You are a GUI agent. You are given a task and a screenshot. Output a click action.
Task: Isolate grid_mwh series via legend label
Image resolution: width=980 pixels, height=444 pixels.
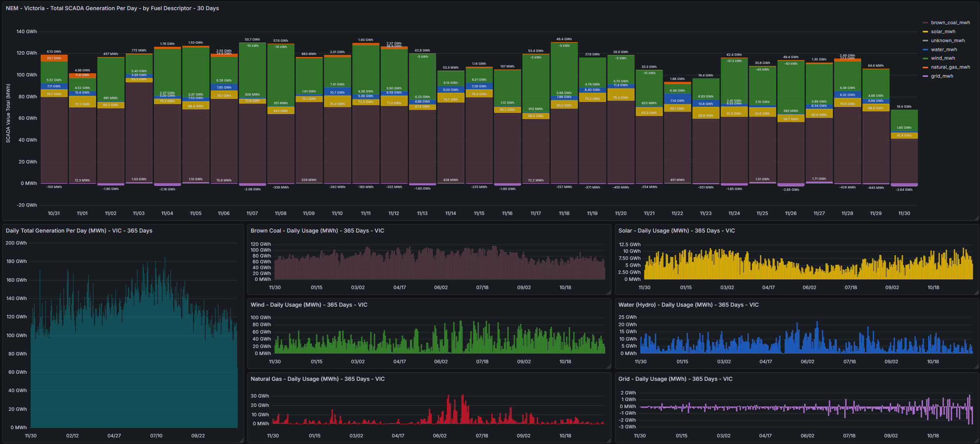[942, 76]
